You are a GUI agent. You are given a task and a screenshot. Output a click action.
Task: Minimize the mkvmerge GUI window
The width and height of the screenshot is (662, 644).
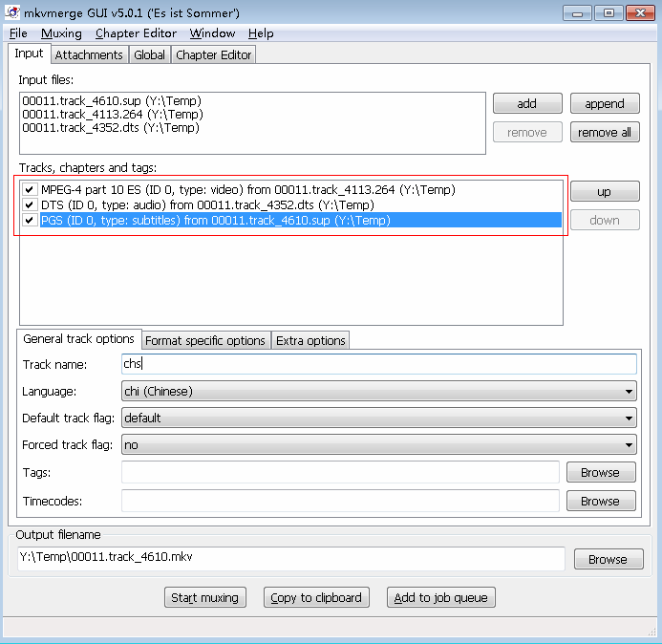(577, 13)
